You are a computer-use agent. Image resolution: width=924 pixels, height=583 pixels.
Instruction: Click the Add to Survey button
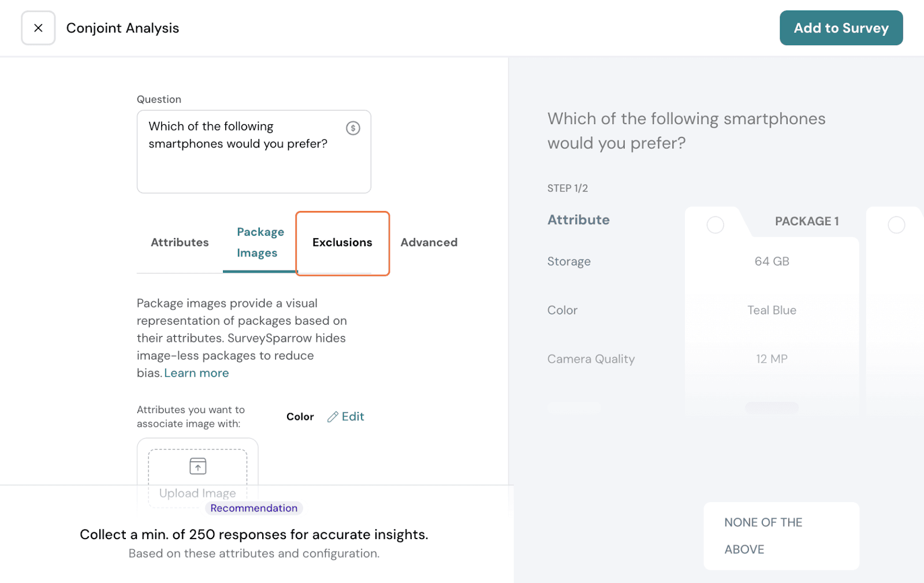click(x=841, y=28)
